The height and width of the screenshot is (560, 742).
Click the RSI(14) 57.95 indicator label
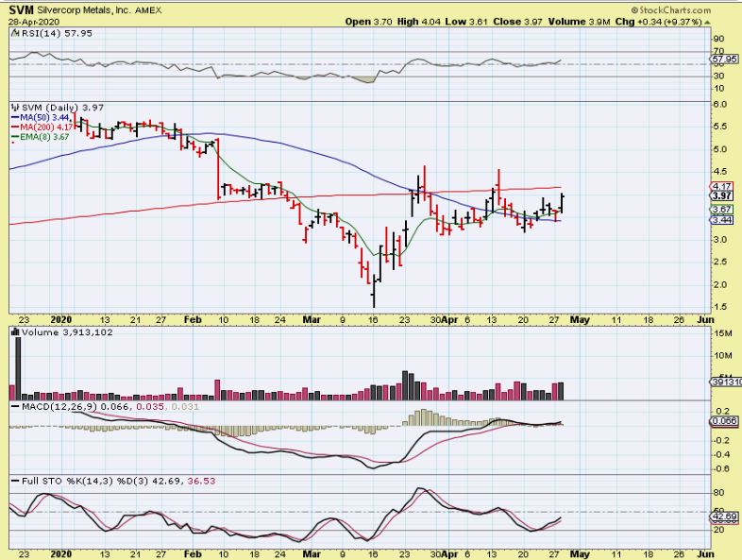[57, 33]
